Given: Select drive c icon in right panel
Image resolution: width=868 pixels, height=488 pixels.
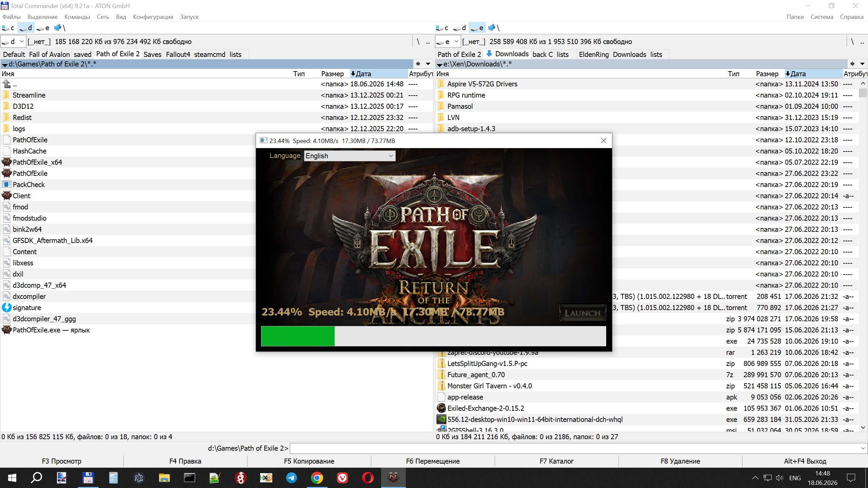Looking at the screenshot, I should [x=442, y=28].
